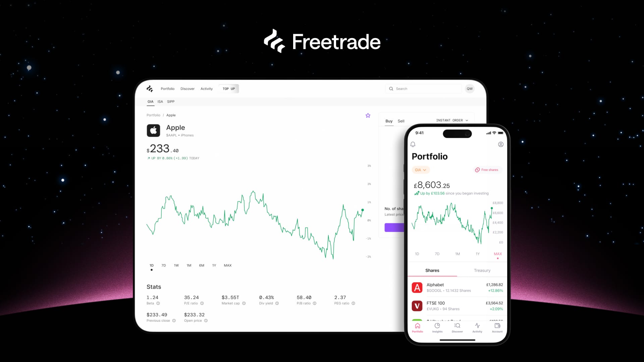Click the settings icon on portfolio header
Screen dimensions: 644x362
coord(501,144)
